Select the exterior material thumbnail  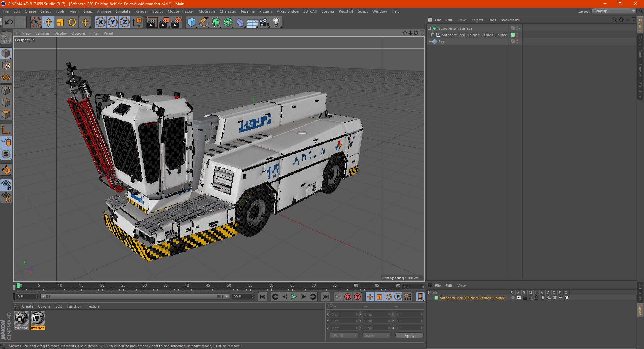pos(21,320)
